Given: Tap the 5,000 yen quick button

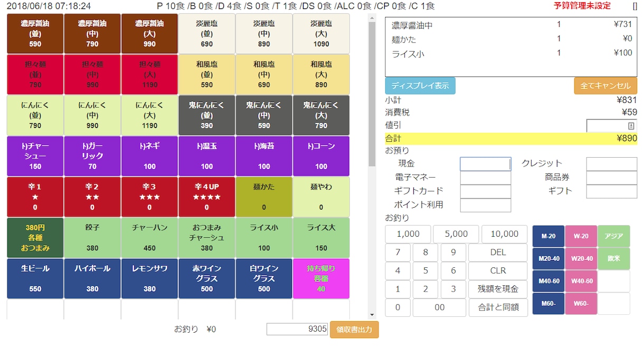Looking at the screenshot, I should coord(456,234).
